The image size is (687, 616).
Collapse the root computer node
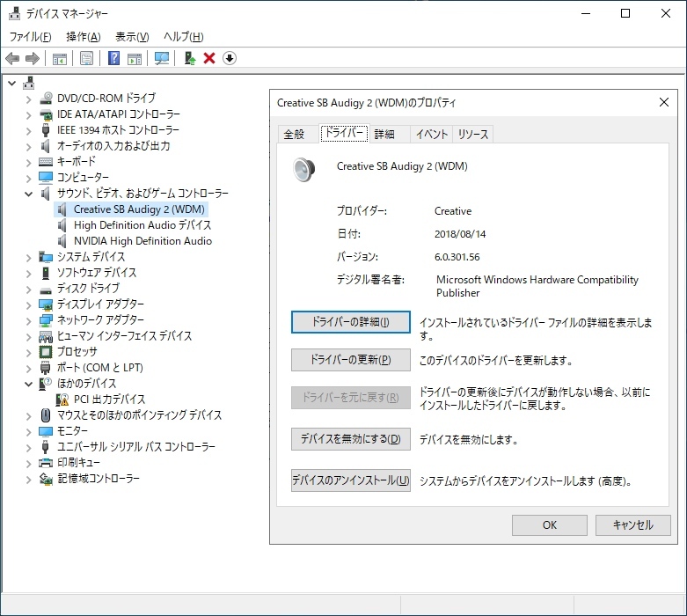pos(11,83)
